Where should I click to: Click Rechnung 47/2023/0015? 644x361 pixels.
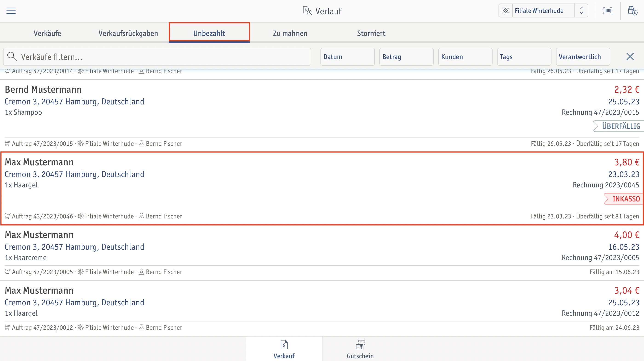(x=600, y=112)
